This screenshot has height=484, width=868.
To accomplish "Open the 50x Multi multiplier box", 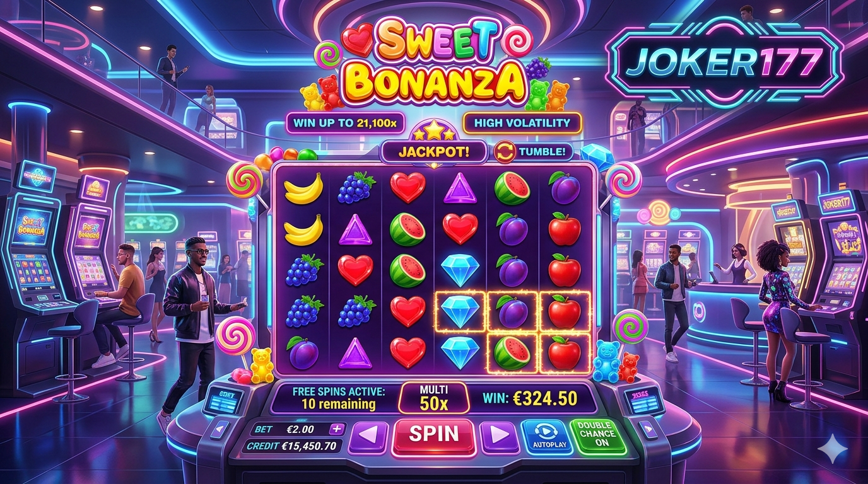I will point(434,398).
